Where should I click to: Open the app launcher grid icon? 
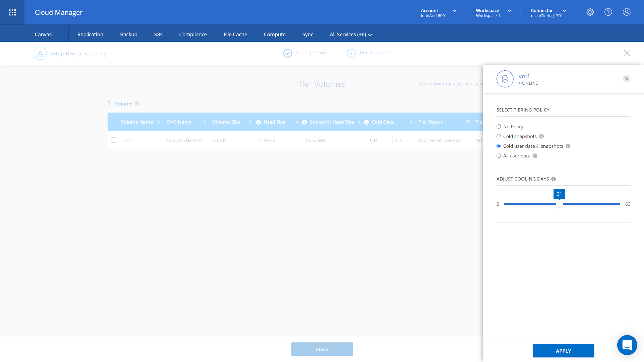(x=12, y=12)
